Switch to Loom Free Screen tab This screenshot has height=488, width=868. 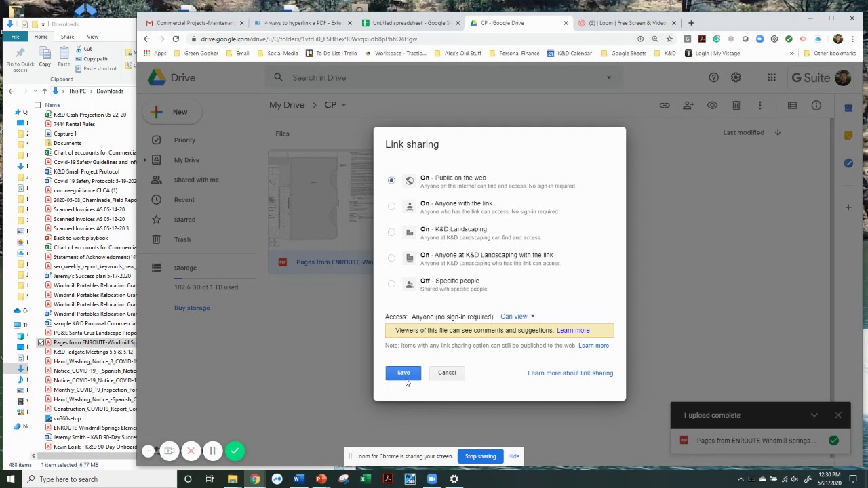(627, 23)
